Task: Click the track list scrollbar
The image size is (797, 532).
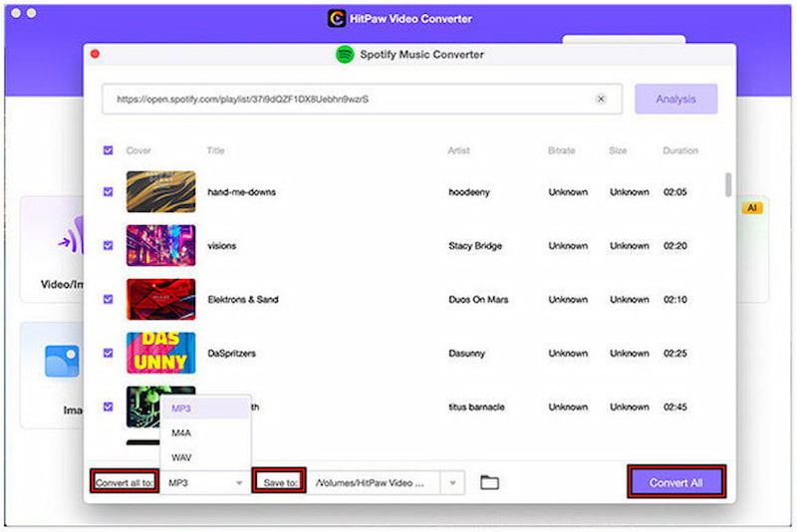Action: point(728,184)
